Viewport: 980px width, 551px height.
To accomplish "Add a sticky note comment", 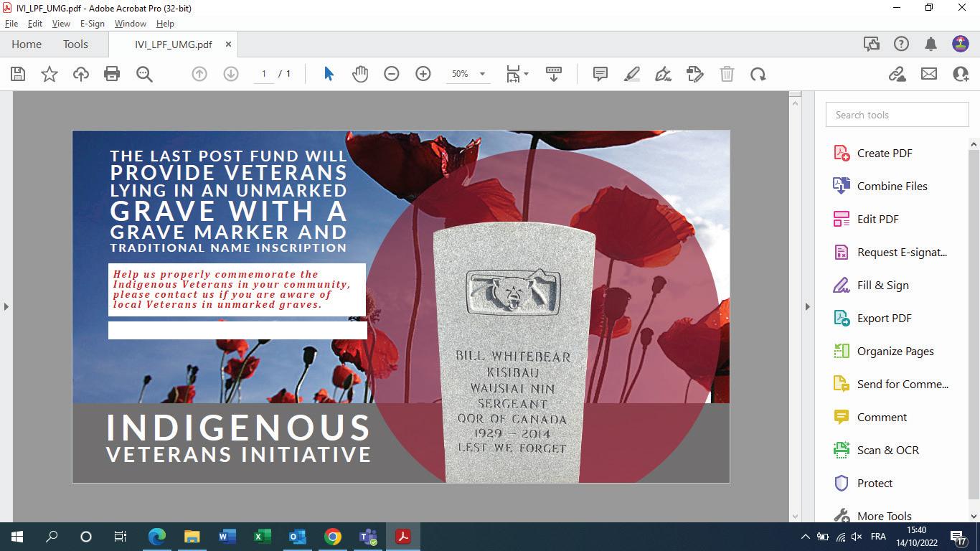I will [600, 74].
